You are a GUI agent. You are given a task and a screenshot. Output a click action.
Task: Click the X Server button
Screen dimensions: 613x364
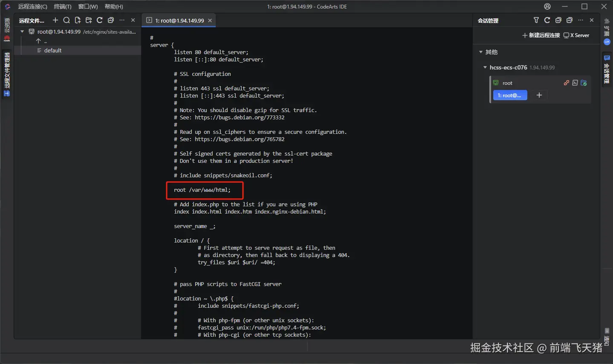(576, 35)
